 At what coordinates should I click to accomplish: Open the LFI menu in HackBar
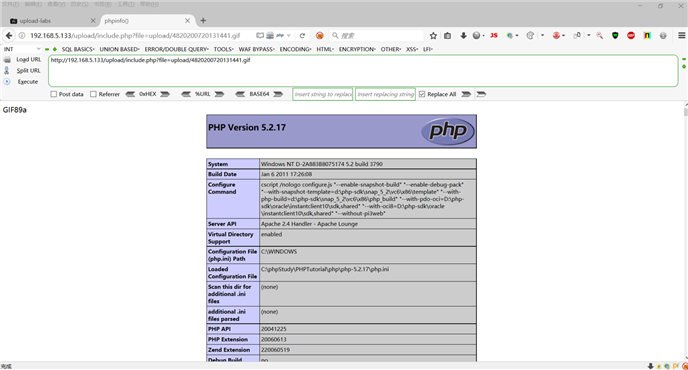tap(428, 49)
